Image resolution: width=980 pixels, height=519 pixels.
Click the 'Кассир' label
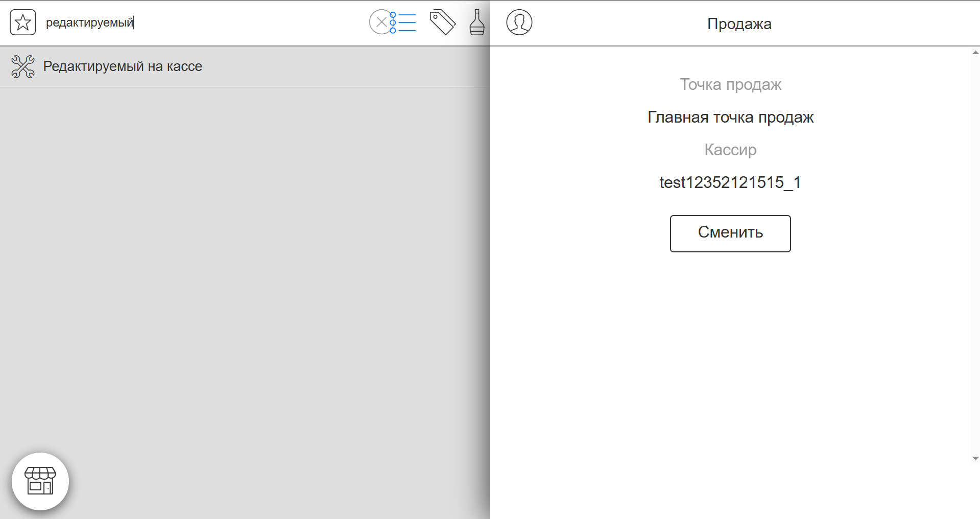[x=730, y=150]
